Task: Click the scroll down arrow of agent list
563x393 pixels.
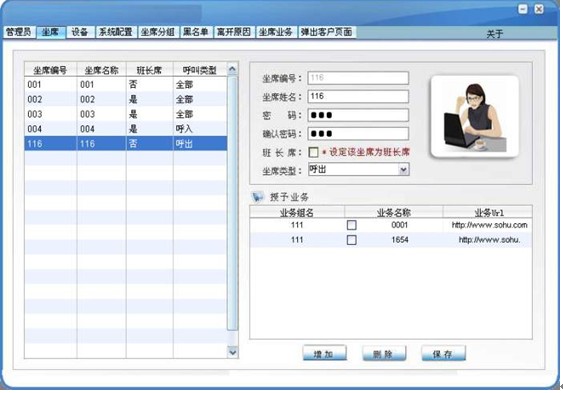Action: (232, 352)
